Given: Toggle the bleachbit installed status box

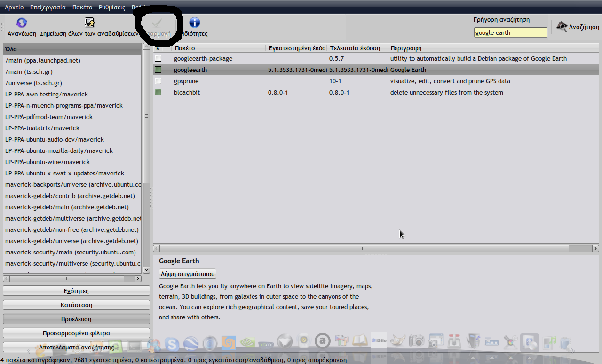Looking at the screenshot, I should point(158,92).
